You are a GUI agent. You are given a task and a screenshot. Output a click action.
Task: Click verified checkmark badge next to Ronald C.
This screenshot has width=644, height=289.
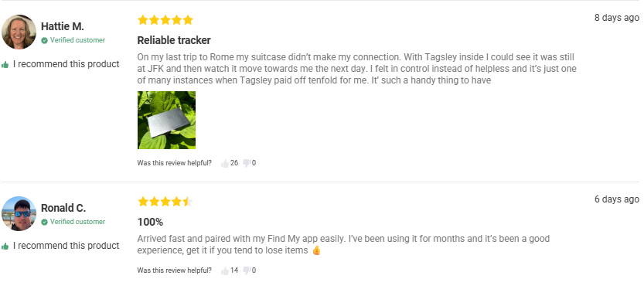[44, 222]
